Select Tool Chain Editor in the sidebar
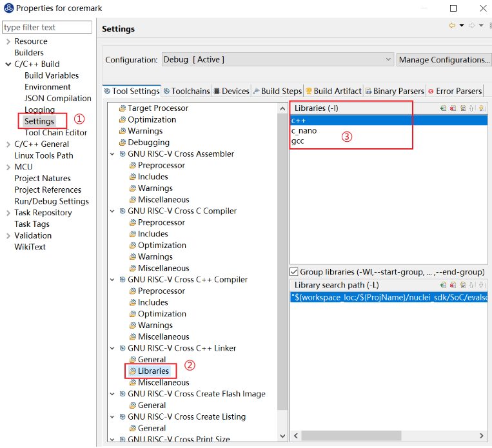This screenshot has height=448, width=492. [x=55, y=133]
